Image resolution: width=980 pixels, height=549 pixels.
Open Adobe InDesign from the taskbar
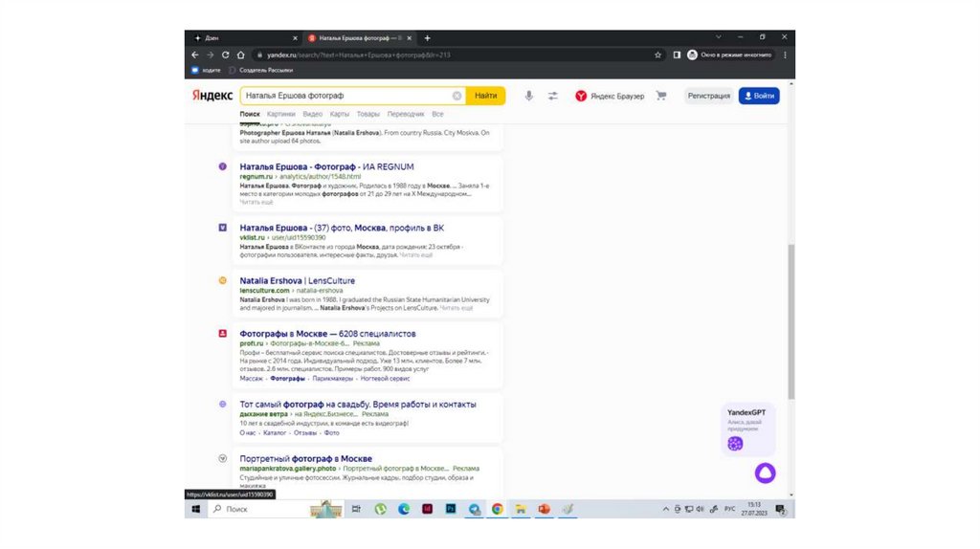point(428,509)
